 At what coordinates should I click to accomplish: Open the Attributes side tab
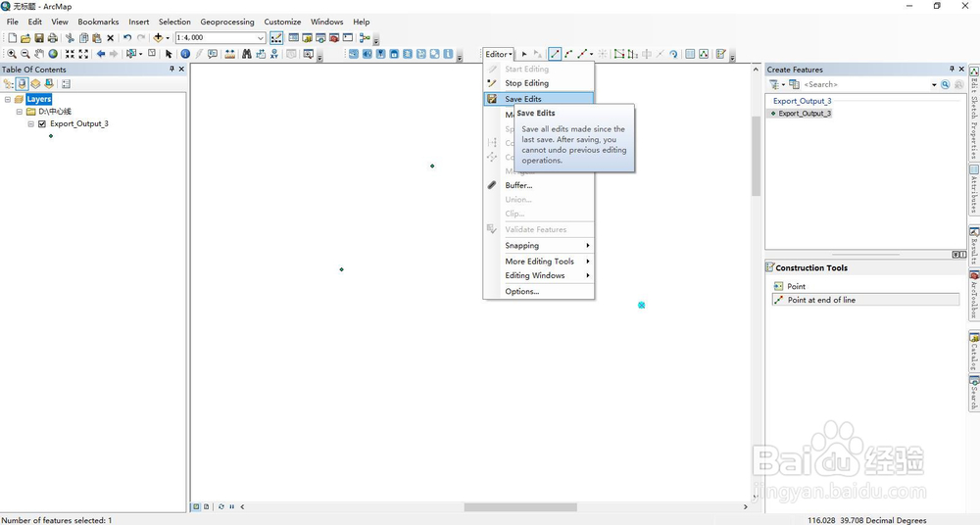(x=974, y=189)
